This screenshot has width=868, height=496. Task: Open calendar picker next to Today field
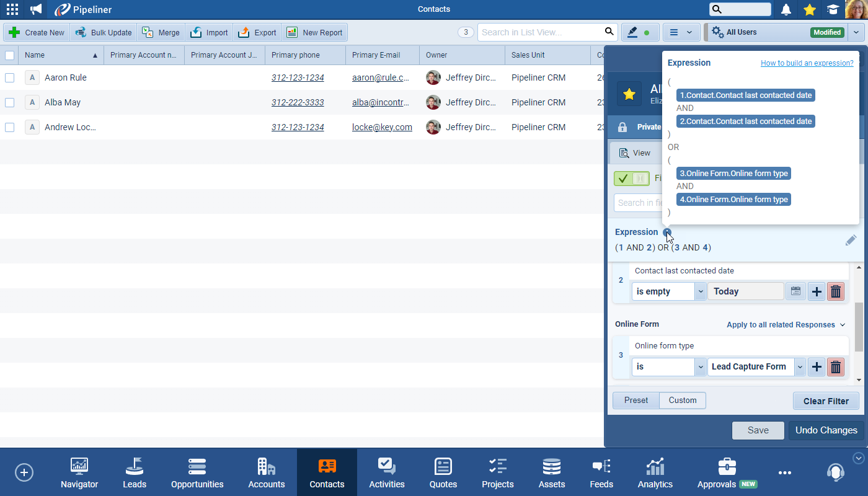[795, 291]
